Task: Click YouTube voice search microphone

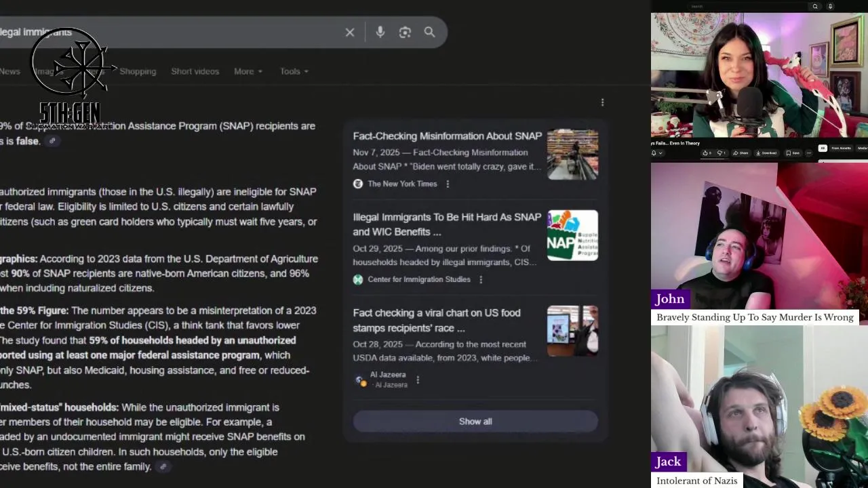Action: click(x=830, y=6)
